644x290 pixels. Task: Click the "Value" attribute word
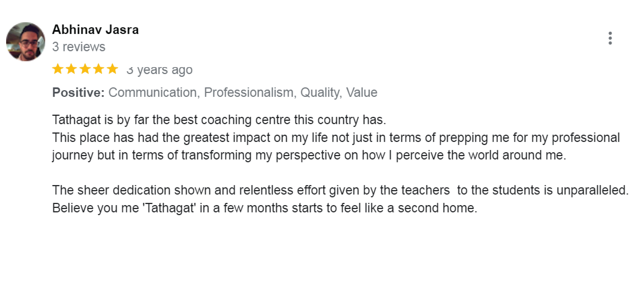[362, 92]
